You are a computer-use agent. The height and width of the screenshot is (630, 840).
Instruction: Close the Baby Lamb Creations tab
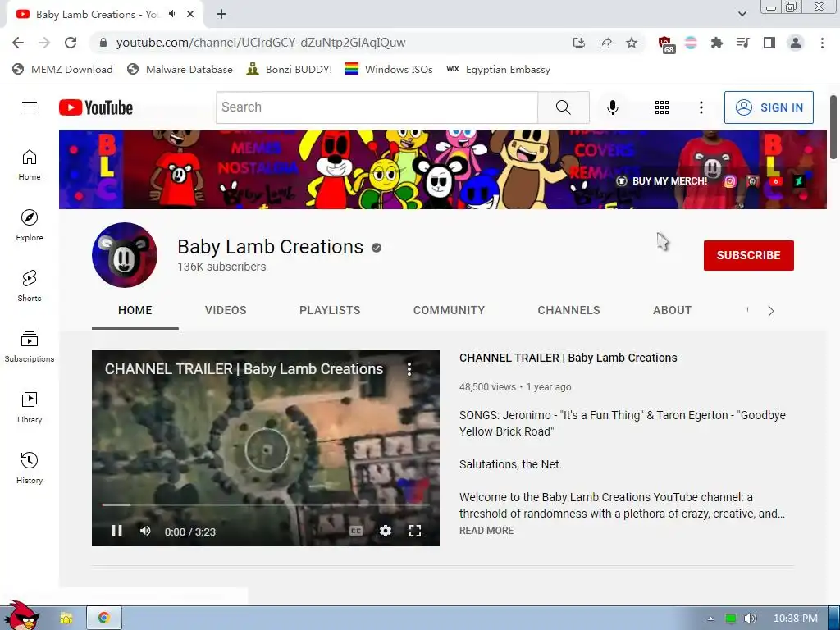coord(190,14)
